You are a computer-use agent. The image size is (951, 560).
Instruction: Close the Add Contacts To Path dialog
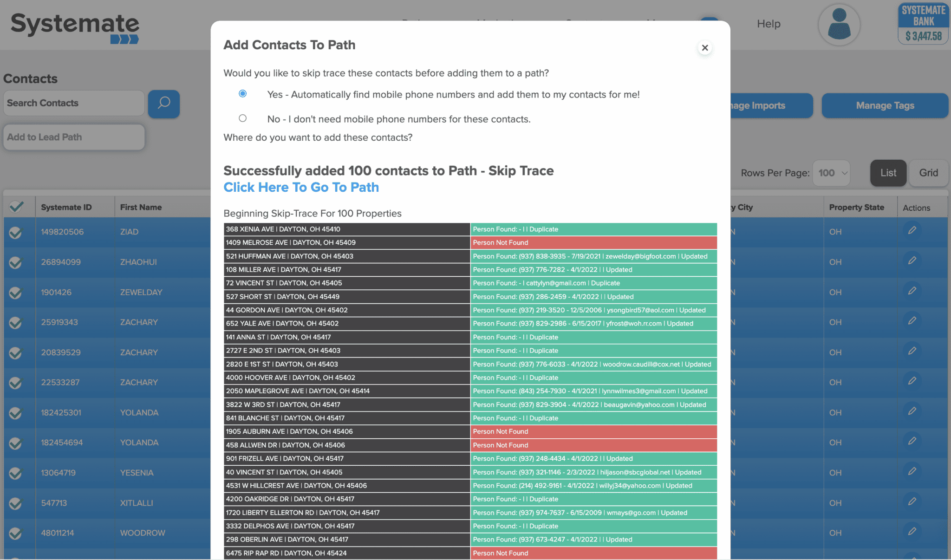tap(704, 48)
